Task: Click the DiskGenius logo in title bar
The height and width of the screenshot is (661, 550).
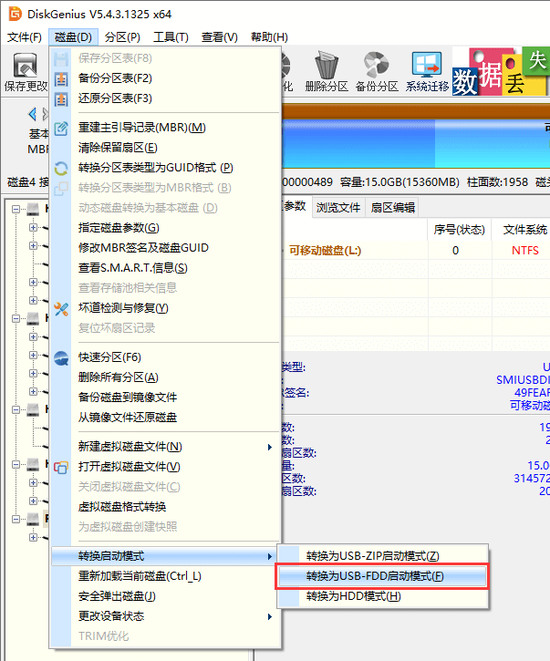Action: (15, 14)
